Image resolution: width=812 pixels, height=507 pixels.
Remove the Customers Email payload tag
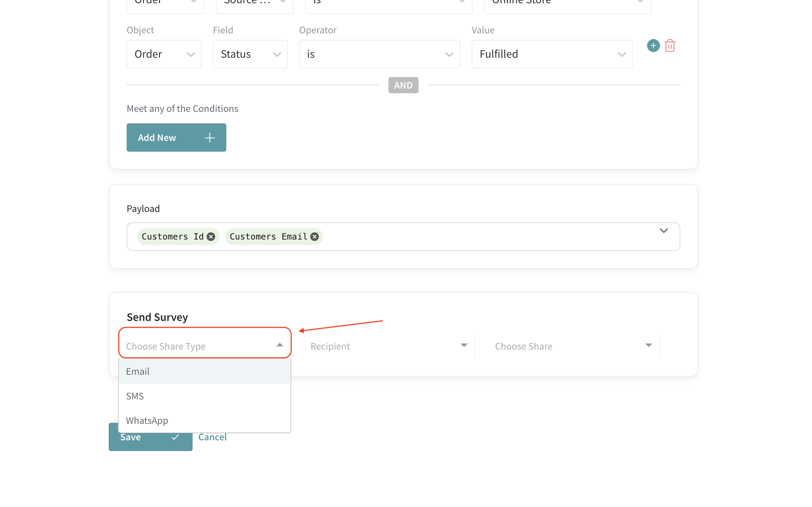(x=315, y=237)
